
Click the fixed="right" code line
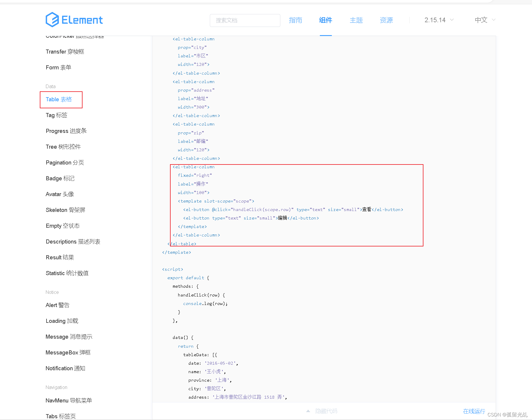(x=195, y=175)
